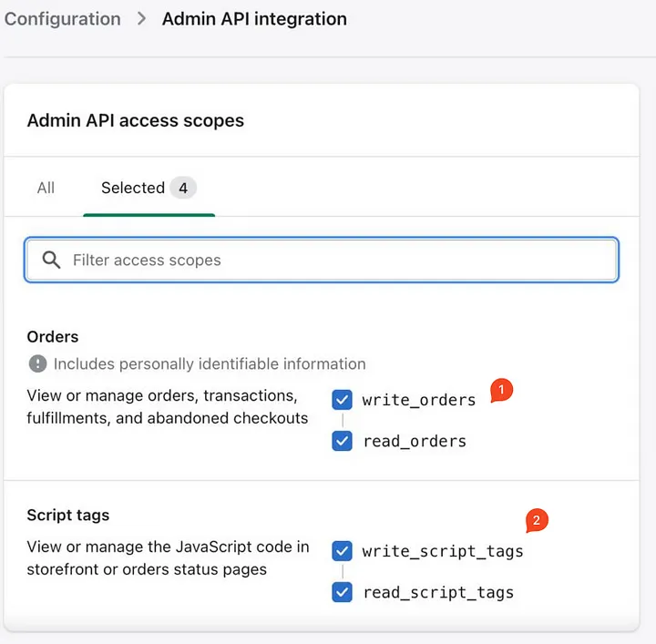This screenshot has width=656, height=644.
Task: Click the gray exclamation info icon under Orders
Action: pyautogui.click(x=37, y=363)
